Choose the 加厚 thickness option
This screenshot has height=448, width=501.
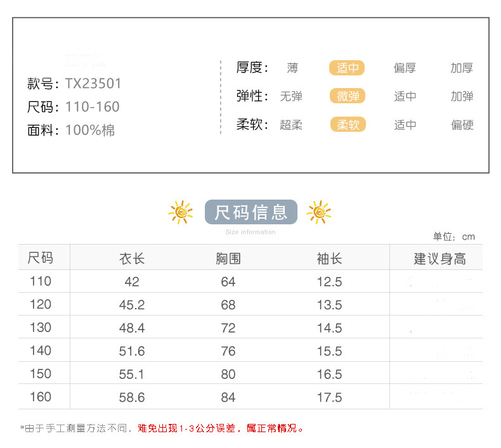[x=462, y=68]
